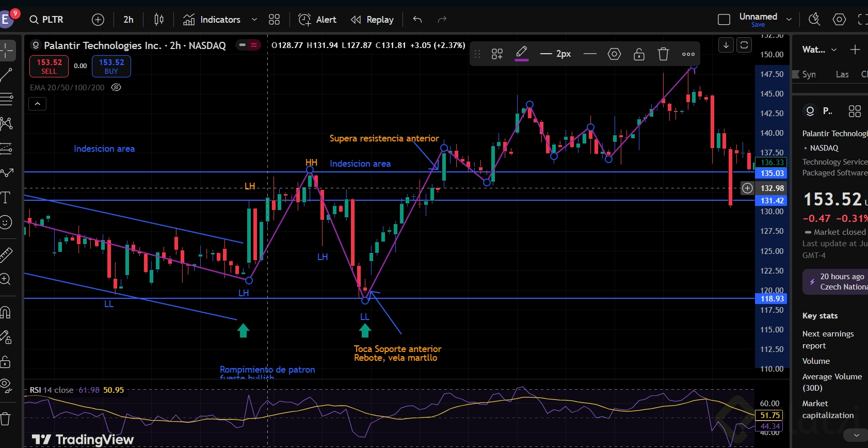The image size is (868, 448).
Task: Click the down-arrow button above price axis
Action: click(726, 45)
